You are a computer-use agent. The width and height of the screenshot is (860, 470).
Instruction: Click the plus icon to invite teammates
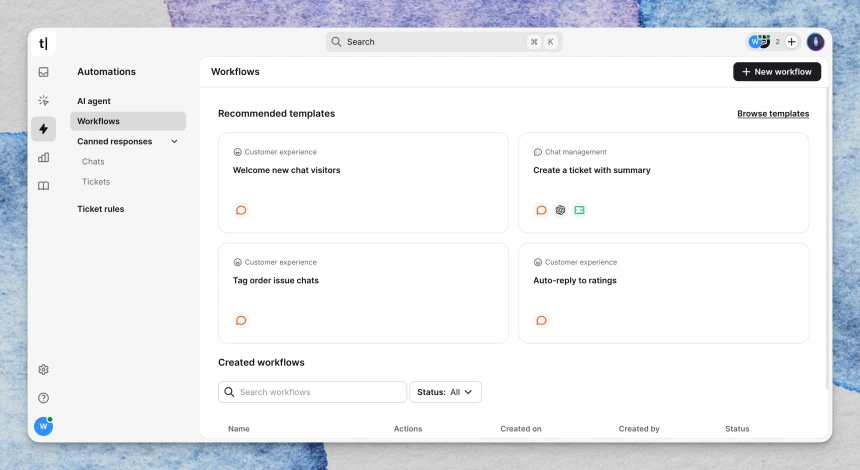[x=791, y=42]
